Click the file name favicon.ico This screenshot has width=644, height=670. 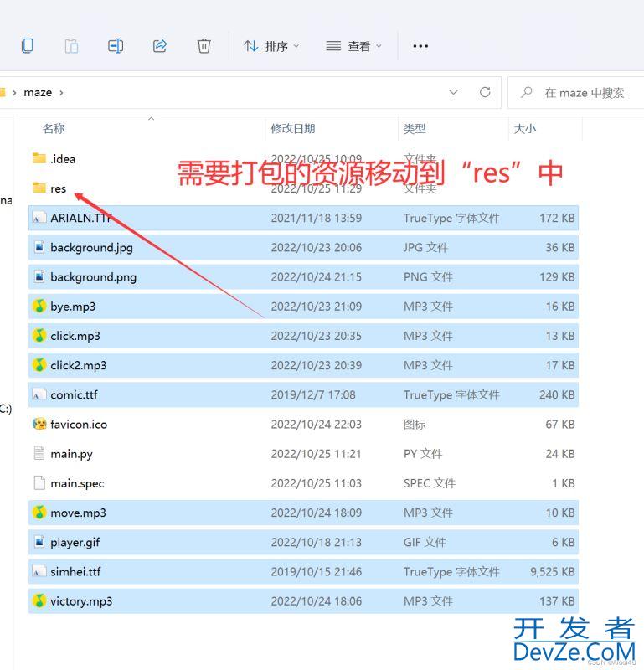pyautogui.click(x=79, y=425)
